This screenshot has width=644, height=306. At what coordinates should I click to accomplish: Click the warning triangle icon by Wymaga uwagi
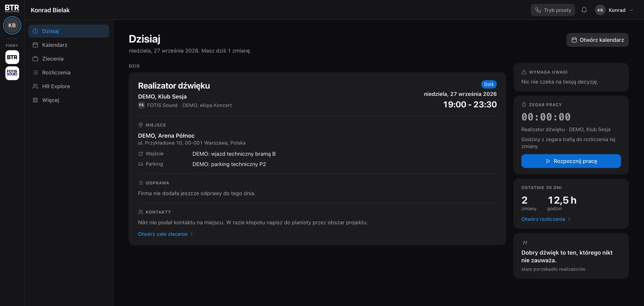tap(524, 72)
